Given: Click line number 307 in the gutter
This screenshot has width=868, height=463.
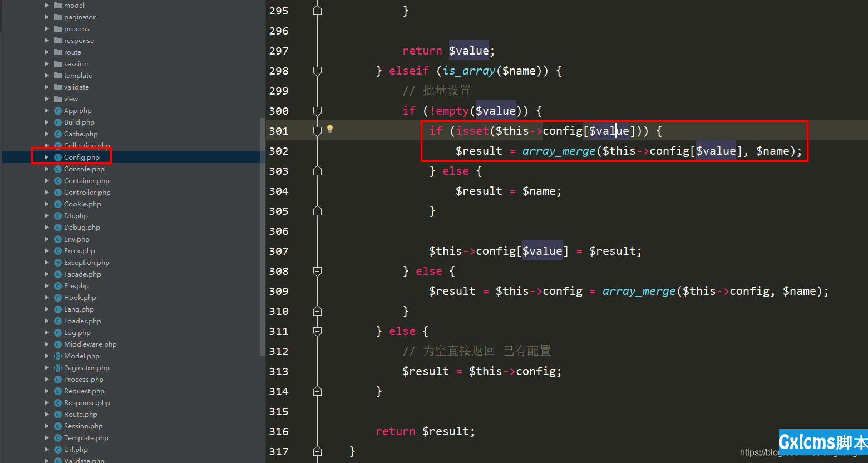Looking at the screenshot, I should [279, 251].
